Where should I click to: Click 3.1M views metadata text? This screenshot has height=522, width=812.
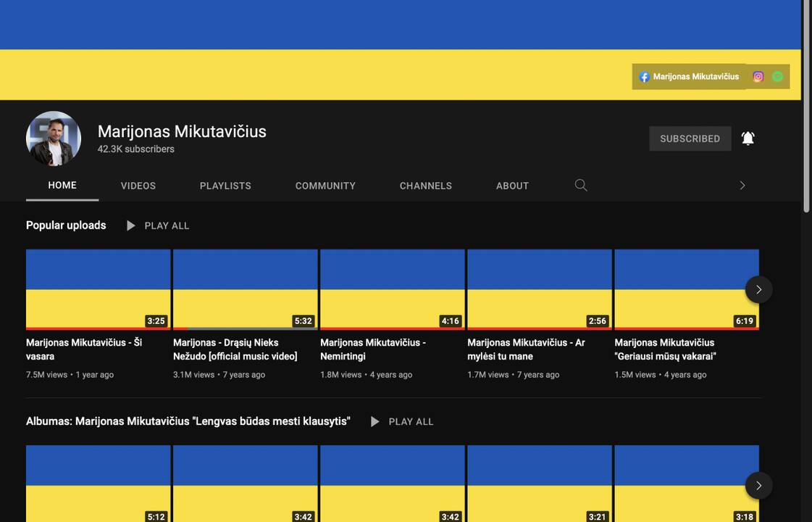point(193,375)
